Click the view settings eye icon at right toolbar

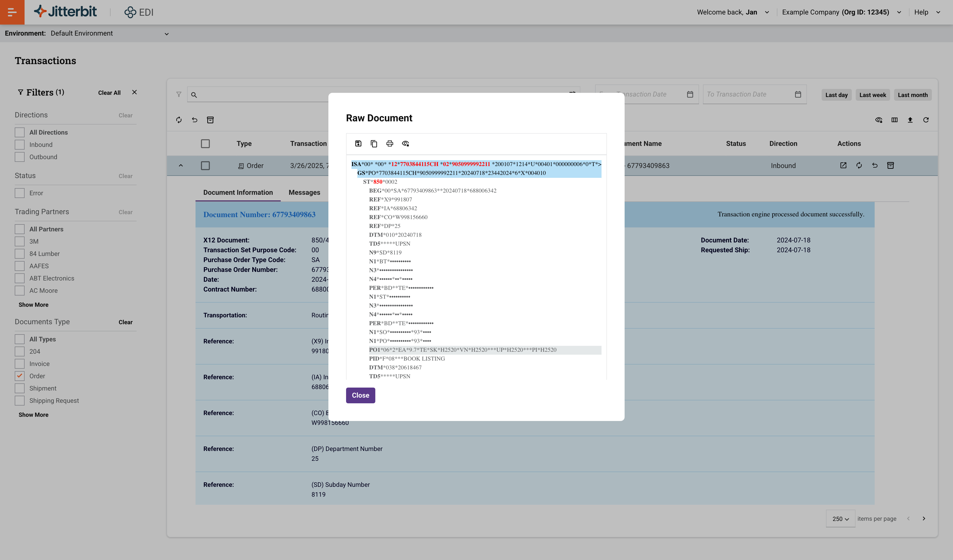pyautogui.click(x=879, y=120)
